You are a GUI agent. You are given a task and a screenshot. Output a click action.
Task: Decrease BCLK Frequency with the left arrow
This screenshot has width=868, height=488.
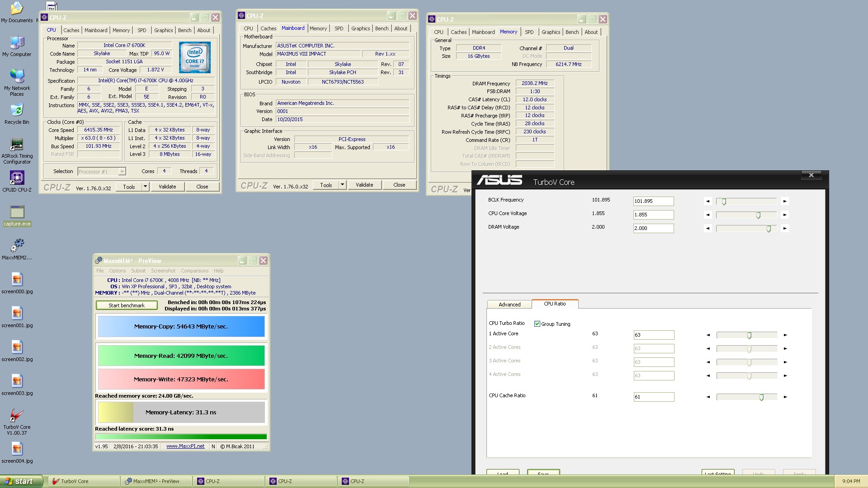click(x=708, y=201)
